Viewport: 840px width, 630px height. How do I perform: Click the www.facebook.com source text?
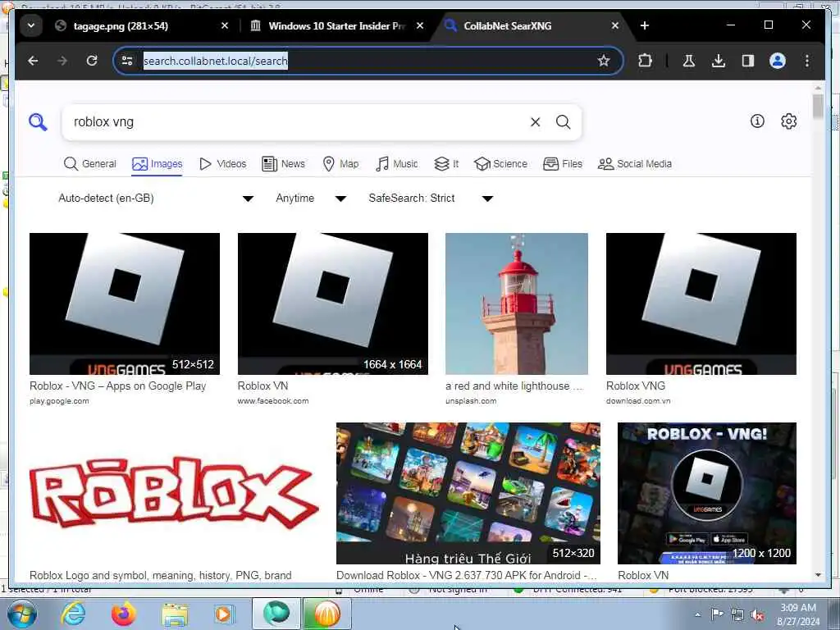point(273,400)
